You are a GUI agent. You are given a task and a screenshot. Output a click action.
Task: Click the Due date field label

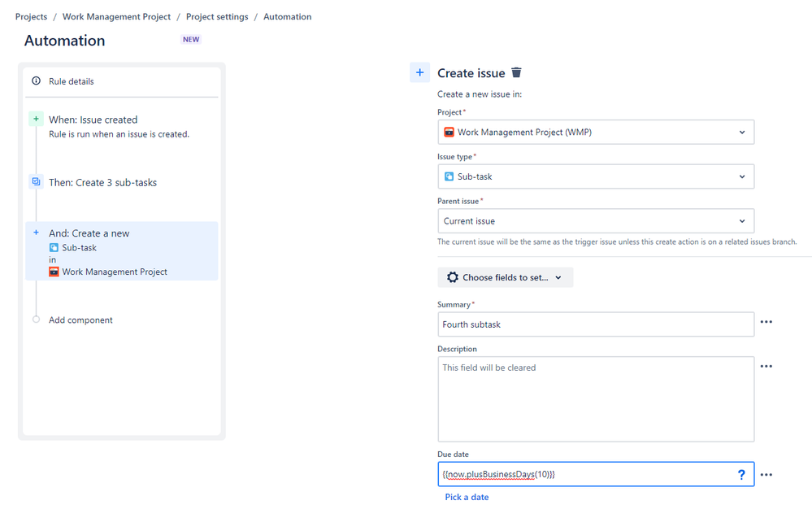[x=453, y=454]
